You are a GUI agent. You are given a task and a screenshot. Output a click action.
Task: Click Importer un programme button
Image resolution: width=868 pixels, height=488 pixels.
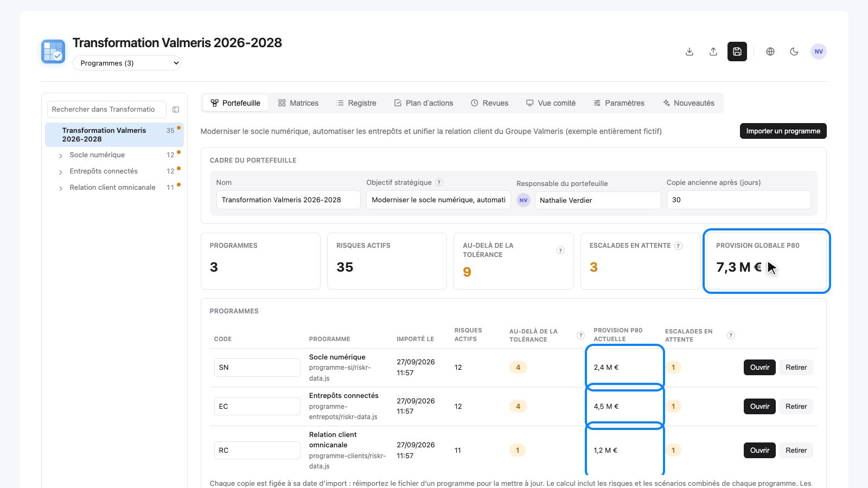click(x=783, y=131)
